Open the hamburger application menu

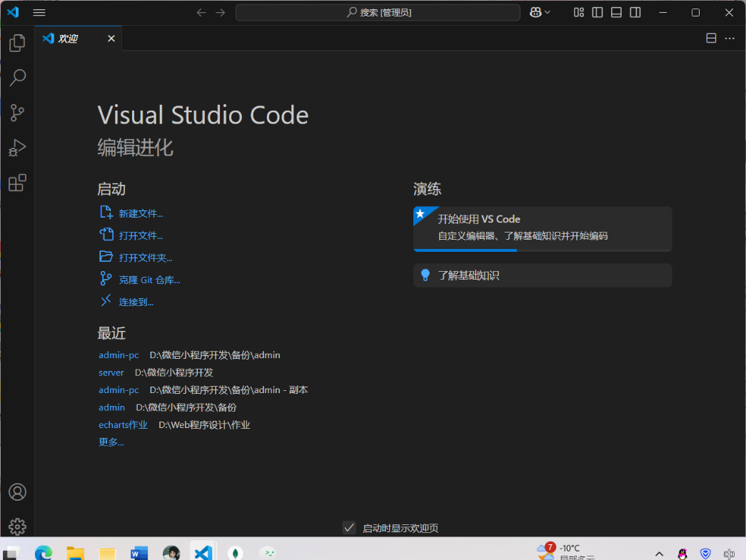coord(39,12)
